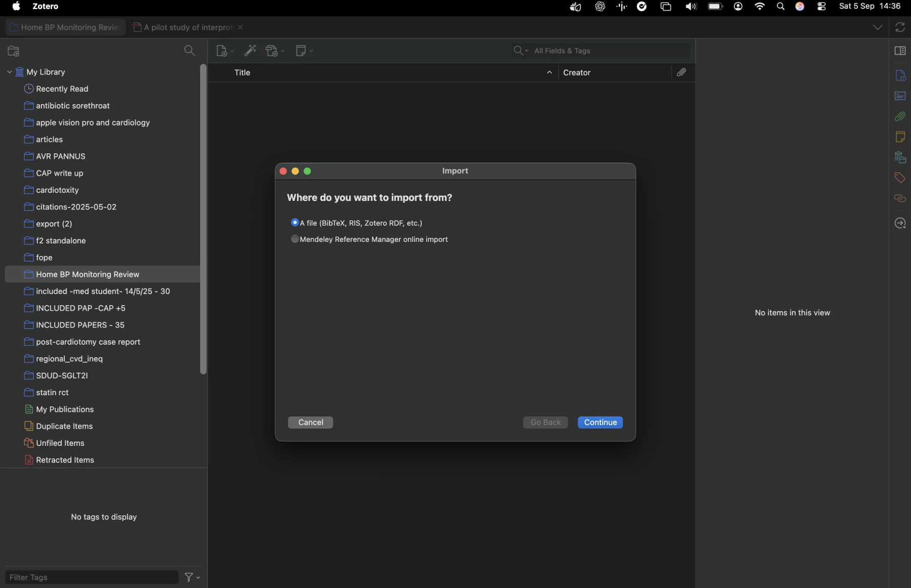Open the New Note dropdown
Screen dimensions: 911x588
(x=304, y=51)
